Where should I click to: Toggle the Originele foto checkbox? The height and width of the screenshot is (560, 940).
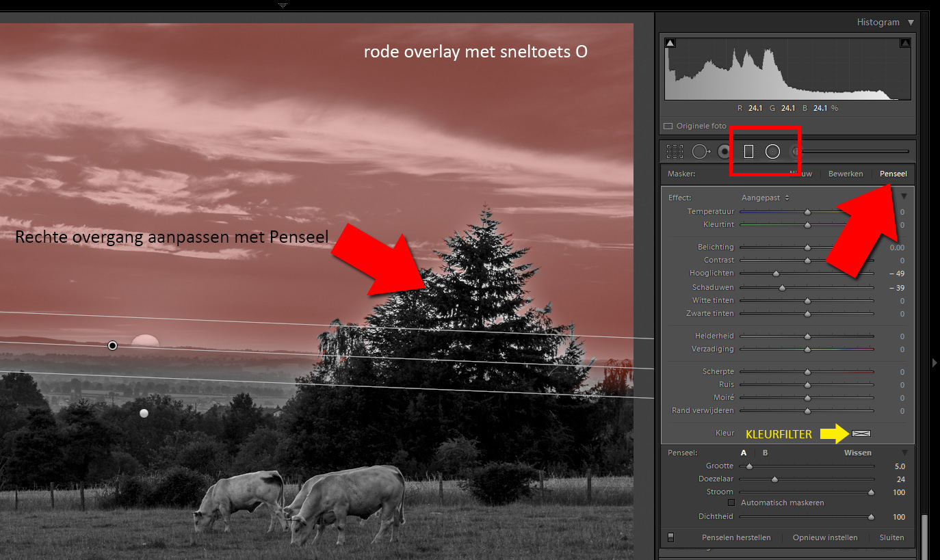(668, 126)
